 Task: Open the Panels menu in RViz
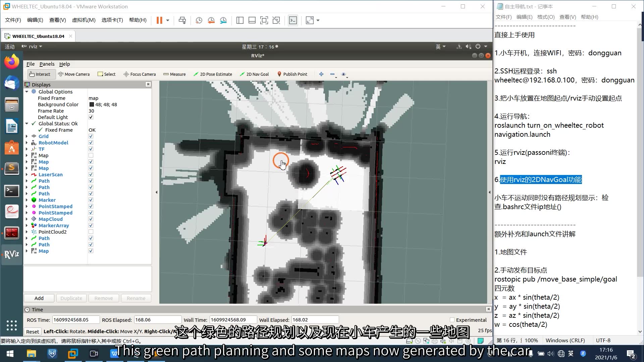(47, 64)
